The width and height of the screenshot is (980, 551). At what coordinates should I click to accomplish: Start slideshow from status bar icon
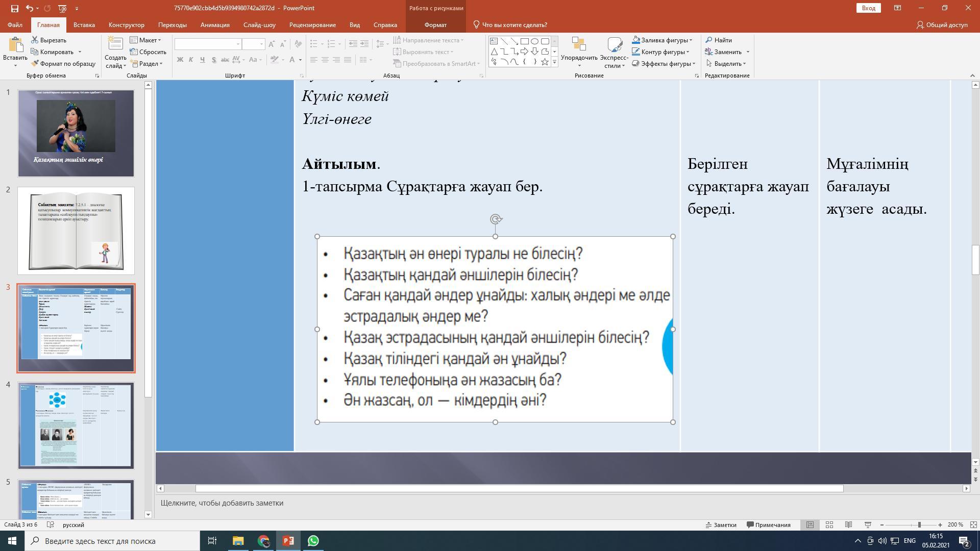pos(868,525)
